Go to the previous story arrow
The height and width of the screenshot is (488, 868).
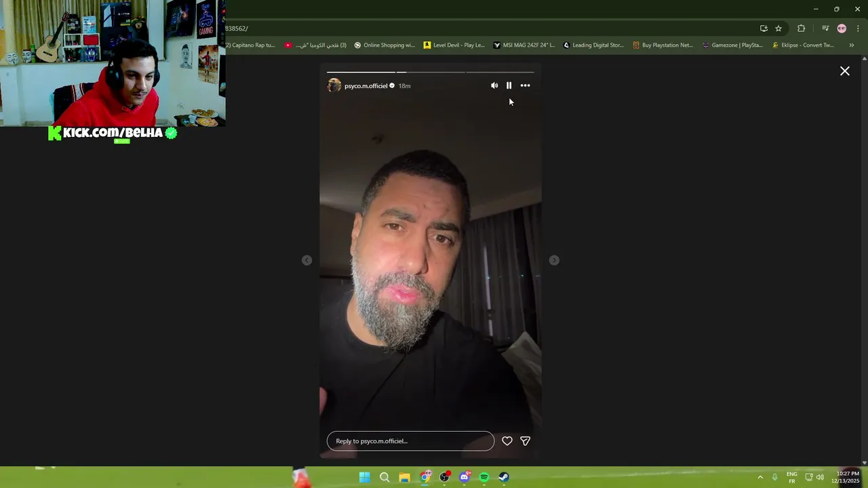pos(307,260)
